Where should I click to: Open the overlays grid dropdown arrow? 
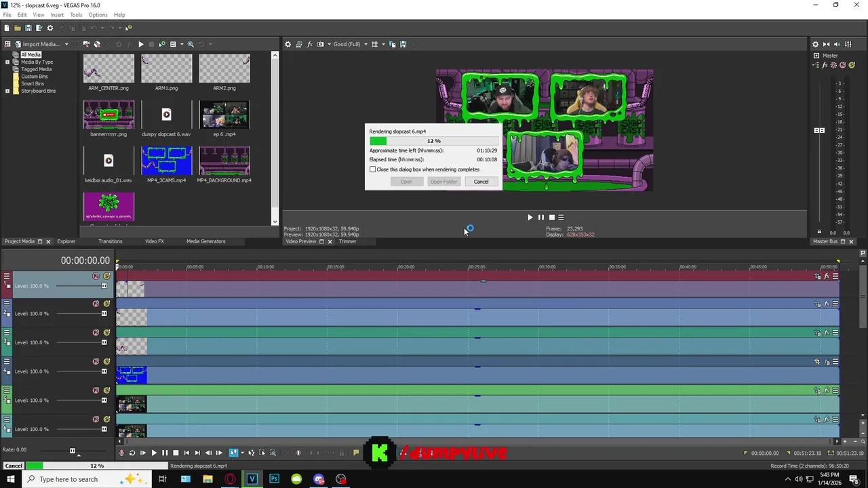[x=383, y=44]
